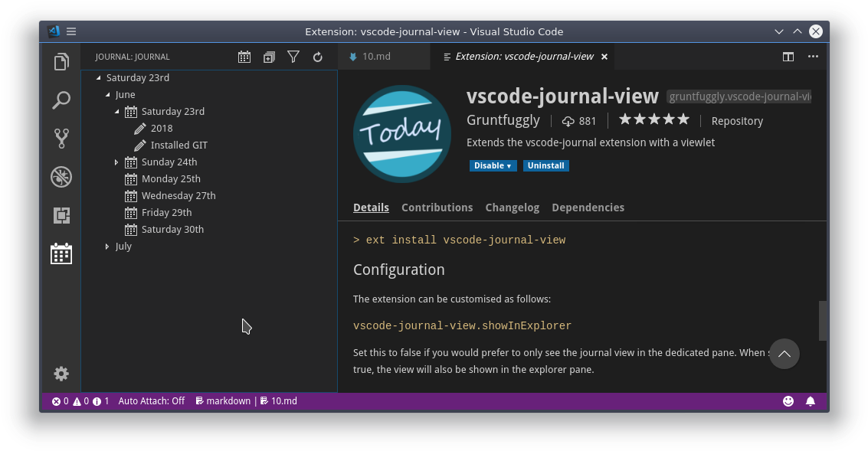Click the Gruntfuggly publisher name

click(x=503, y=120)
